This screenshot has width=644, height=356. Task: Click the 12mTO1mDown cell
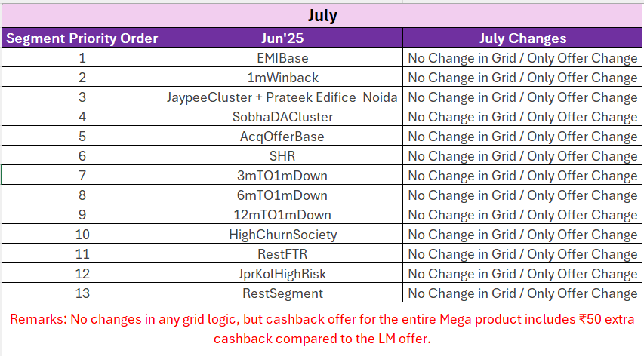click(x=282, y=215)
